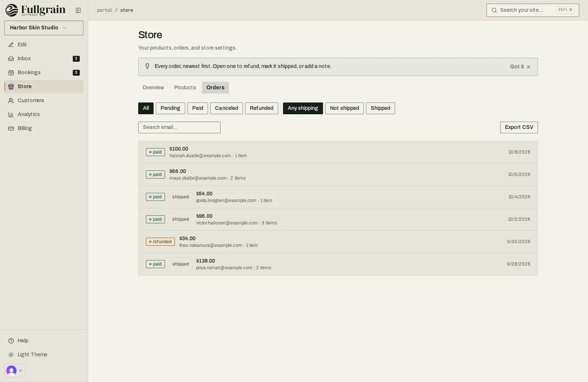Screen dimensions: 588x382
Task: Click the Billing card icon
Action: 11,129
